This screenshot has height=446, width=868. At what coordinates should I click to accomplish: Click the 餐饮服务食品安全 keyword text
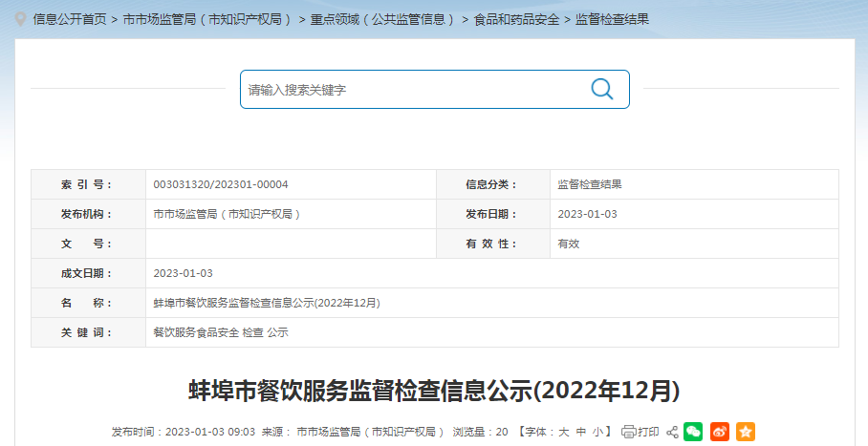195,332
